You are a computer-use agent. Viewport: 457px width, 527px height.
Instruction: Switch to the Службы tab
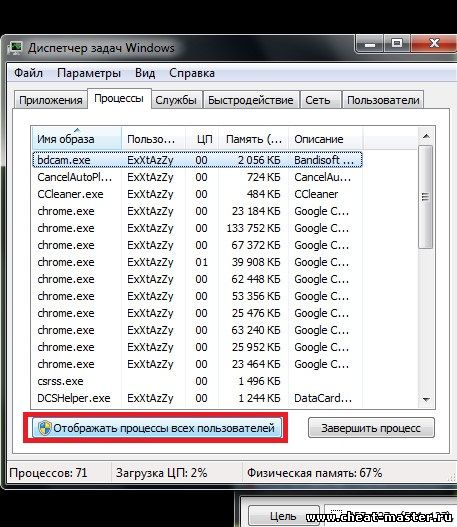click(x=176, y=100)
